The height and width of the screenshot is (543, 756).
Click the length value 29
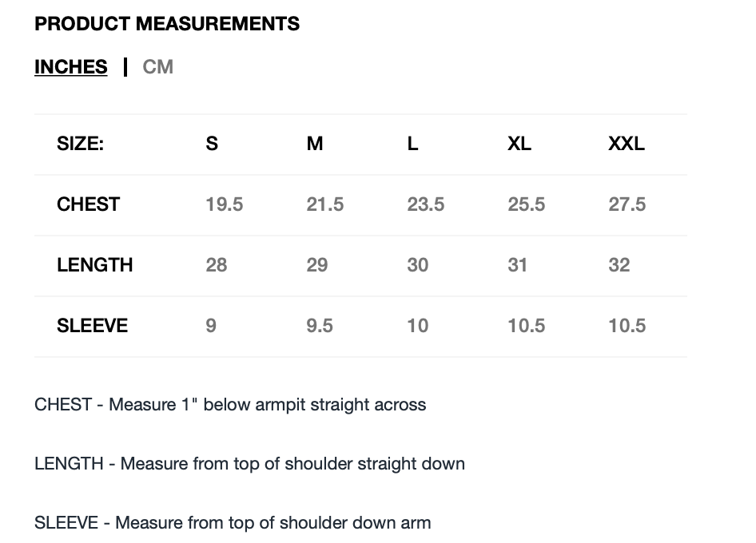coord(317,265)
